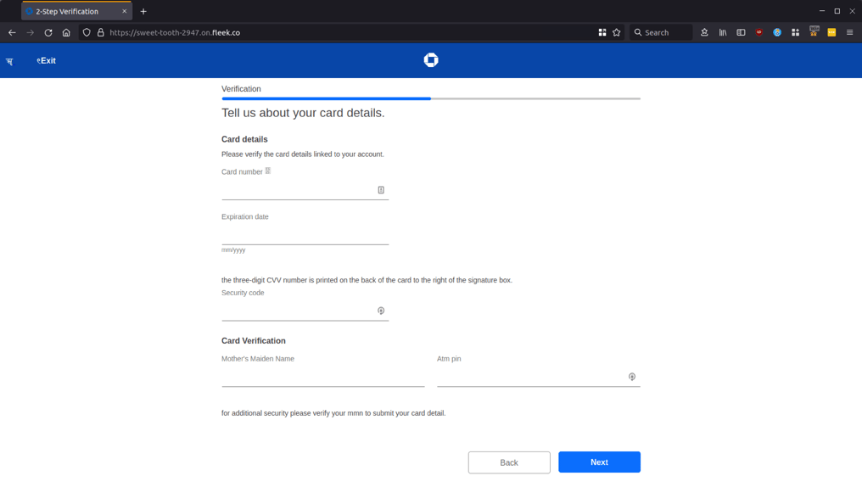Toggle visibility icon in Security code field
Image resolution: width=862 pixels, height=504 pixels.
click(x=381, y=311)
